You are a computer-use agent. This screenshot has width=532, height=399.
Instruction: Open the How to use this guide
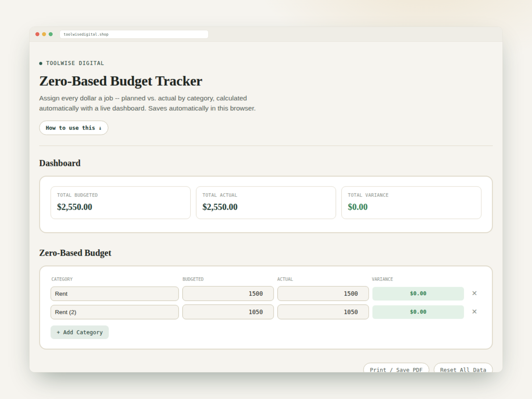(74, 128)
